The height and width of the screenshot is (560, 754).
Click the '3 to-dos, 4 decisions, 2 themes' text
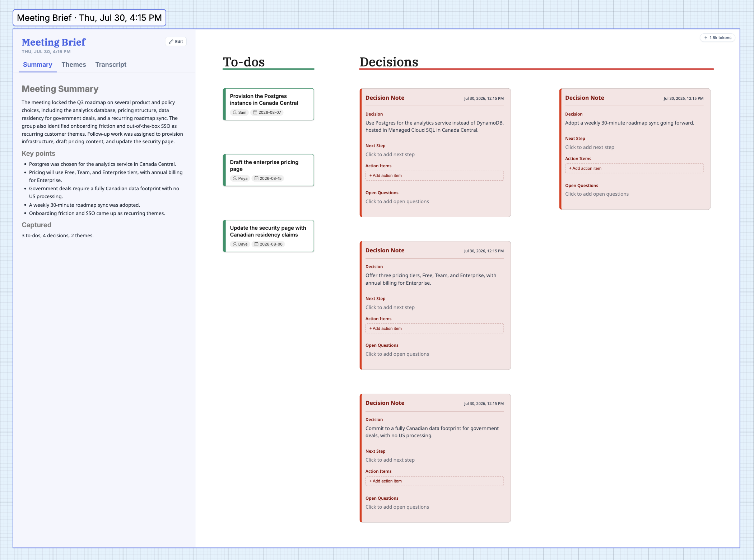click(x=57, y=235)
